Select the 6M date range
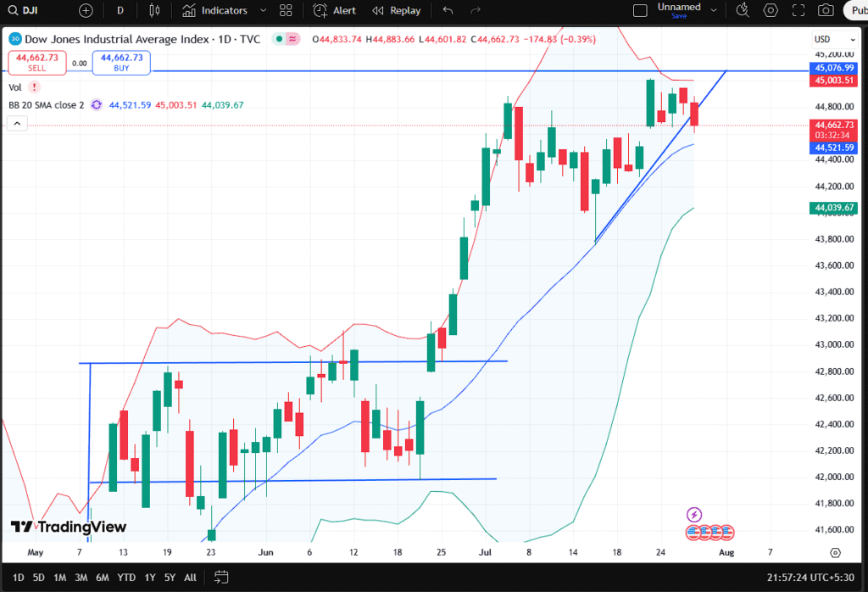Image resolution: width=868 pixels, height=592 pixels. pyautogui.click(x=103, y=578)
